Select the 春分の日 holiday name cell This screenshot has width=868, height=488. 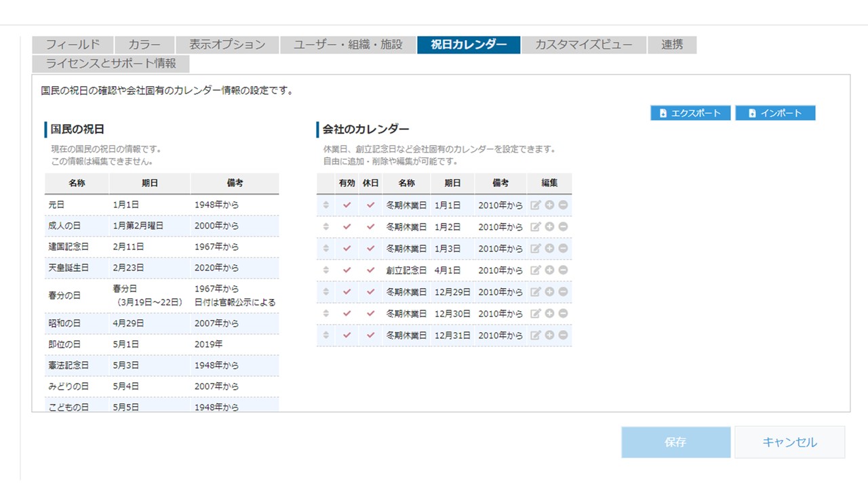coord(77,296)
